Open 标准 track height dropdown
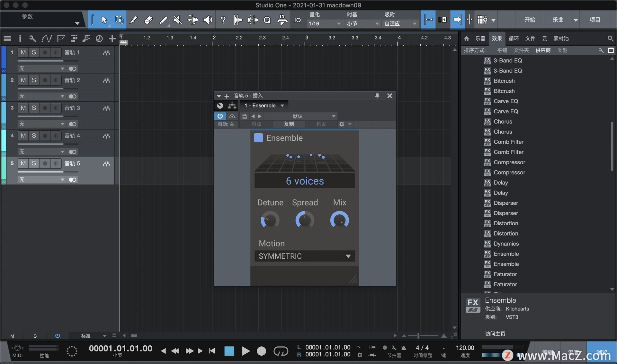Viewport: 617px width, 364px height. click(93, 336)
